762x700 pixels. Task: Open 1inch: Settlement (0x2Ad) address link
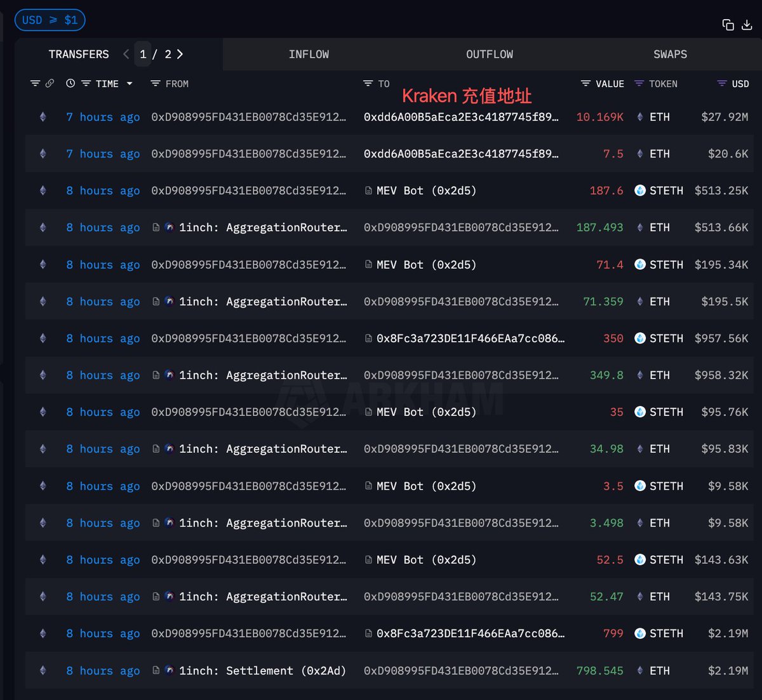click(262, 671)
